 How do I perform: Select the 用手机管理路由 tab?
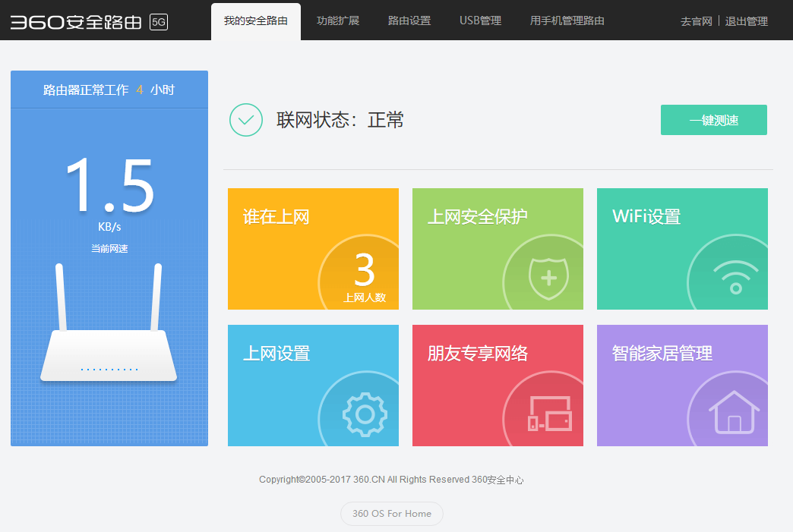[567, 21]
